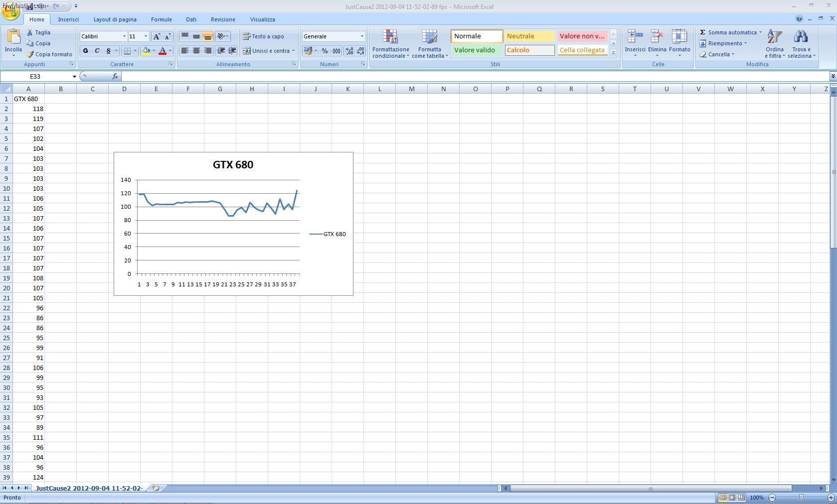The width and height of the screenshot is (837, 504).
Task: Click Unisci e centra
Action: pos(266,51)
